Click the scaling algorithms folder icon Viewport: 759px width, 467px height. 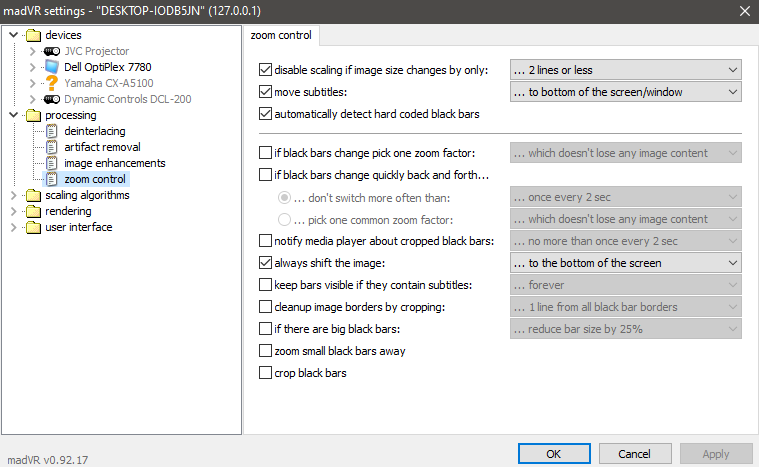[x=33, y=196]
